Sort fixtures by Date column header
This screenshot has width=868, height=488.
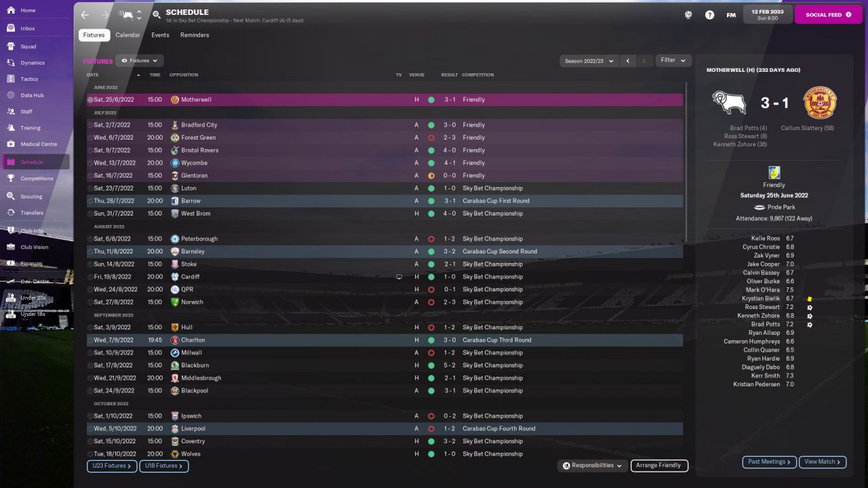93,75
